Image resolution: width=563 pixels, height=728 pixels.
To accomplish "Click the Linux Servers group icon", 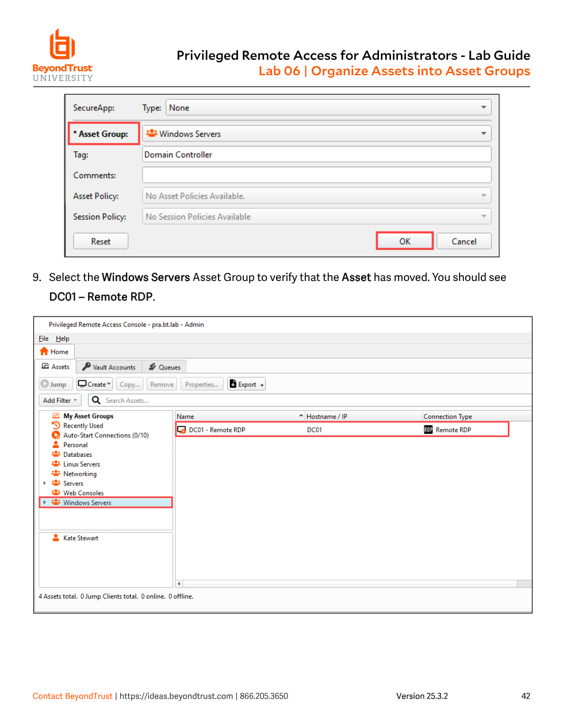I will [56, 464].
